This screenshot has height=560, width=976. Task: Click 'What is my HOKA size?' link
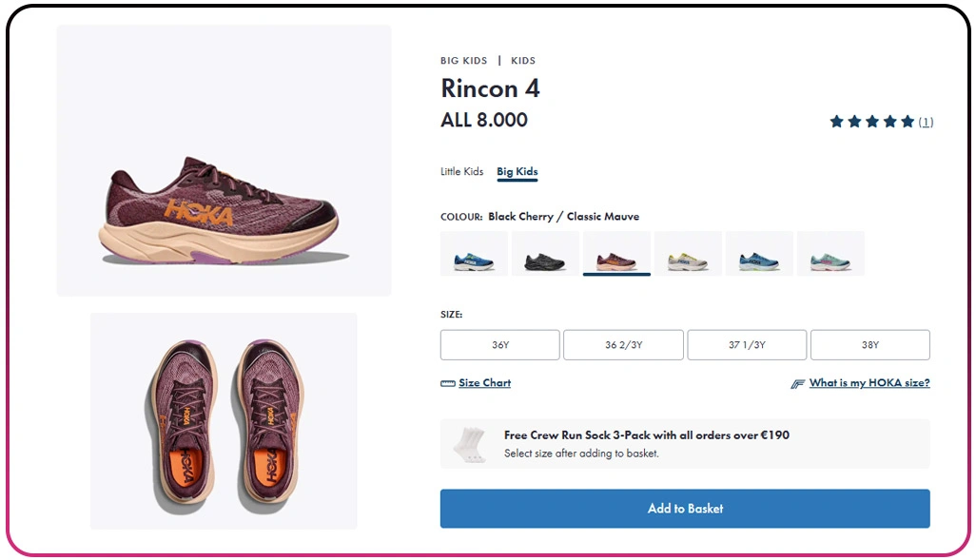pyautogui.click(x=869, y=383)
